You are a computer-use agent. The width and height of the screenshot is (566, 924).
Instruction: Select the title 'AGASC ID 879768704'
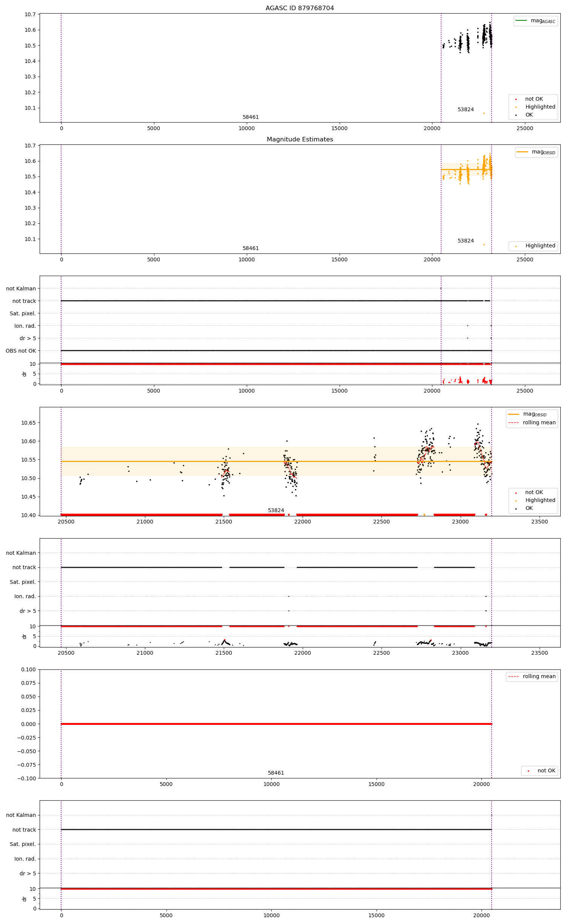pos(300,8)
